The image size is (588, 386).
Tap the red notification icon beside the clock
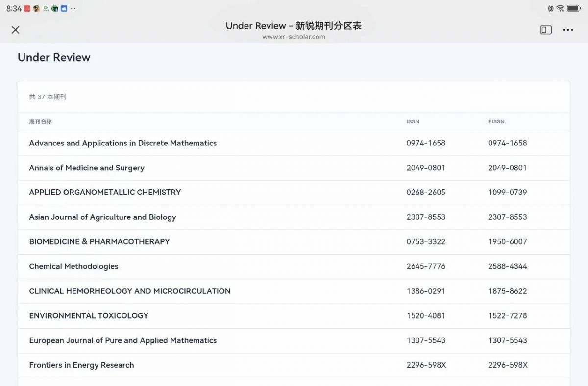point(27,9)
